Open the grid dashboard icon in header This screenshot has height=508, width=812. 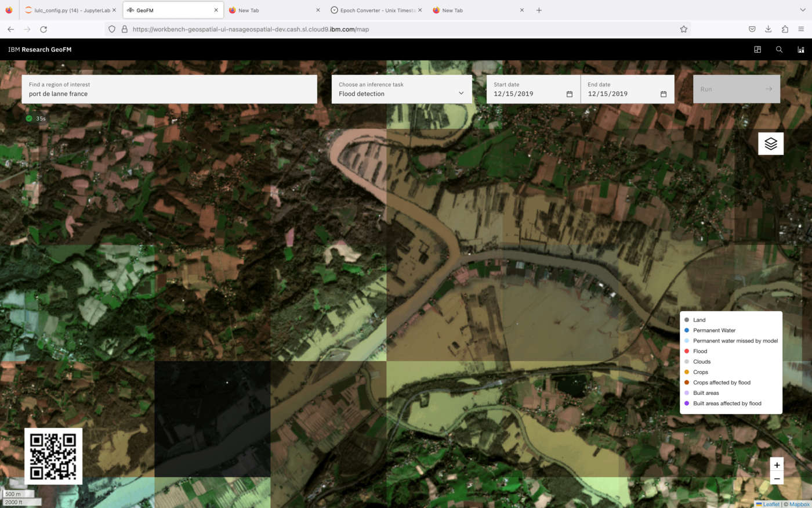tap(757, 49)
